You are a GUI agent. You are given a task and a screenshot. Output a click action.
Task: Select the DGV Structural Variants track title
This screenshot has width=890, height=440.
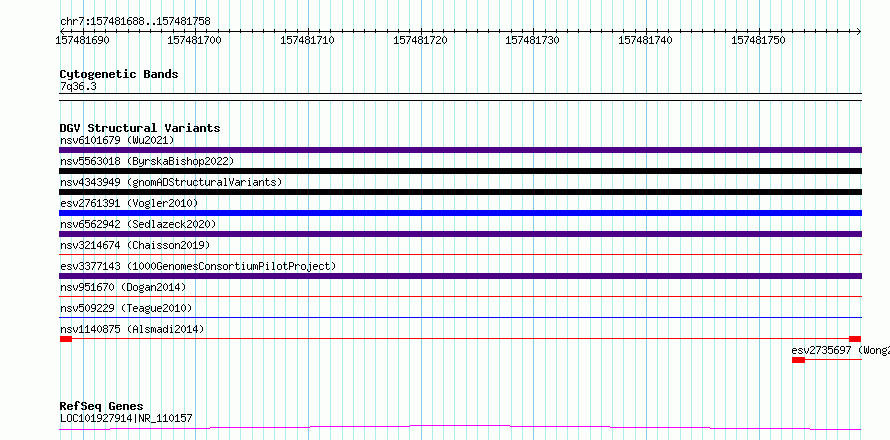(x=140, y=128)
